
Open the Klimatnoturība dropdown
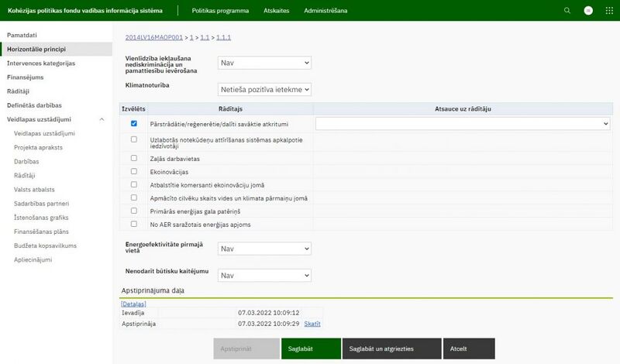[x=264, y=90]
